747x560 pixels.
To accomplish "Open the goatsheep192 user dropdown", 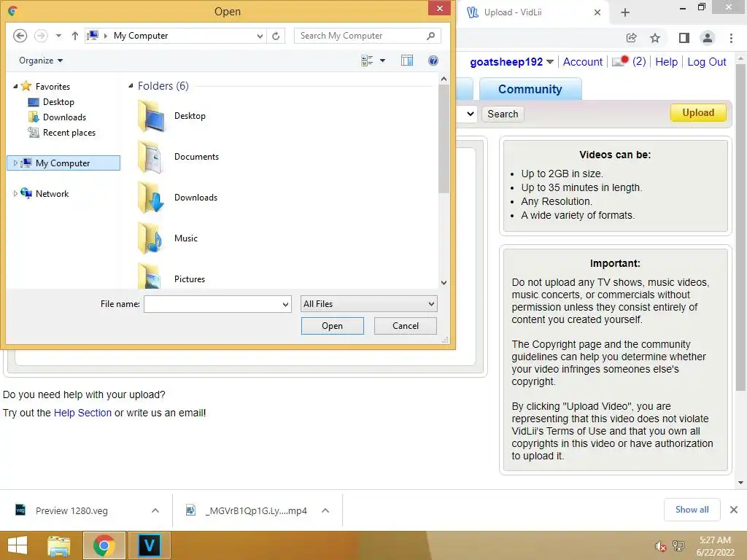I will coord(550,62).
